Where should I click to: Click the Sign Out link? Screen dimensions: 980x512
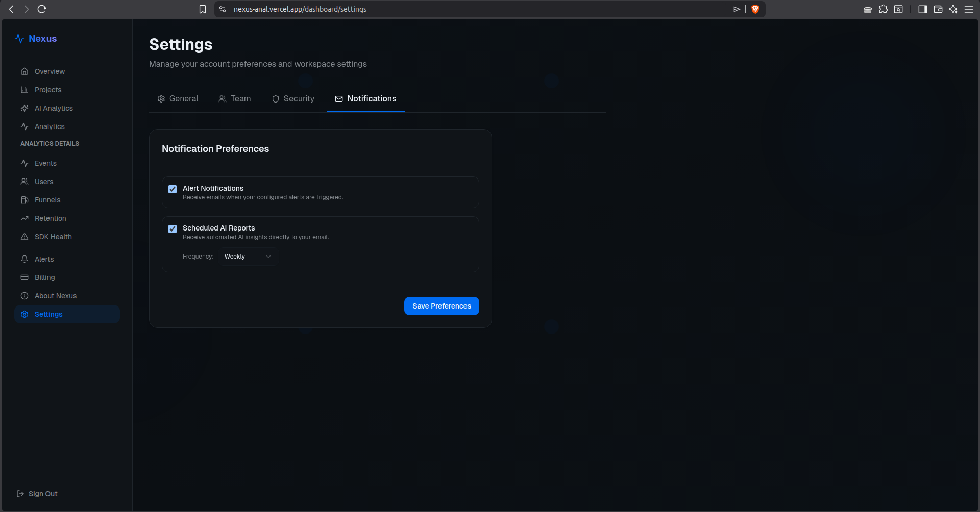(37, 494)
